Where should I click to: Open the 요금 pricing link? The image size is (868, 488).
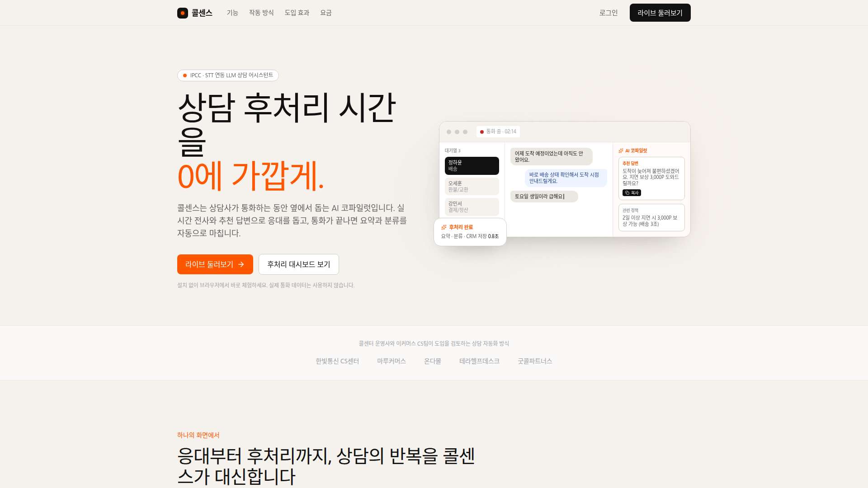pos(326,13)
